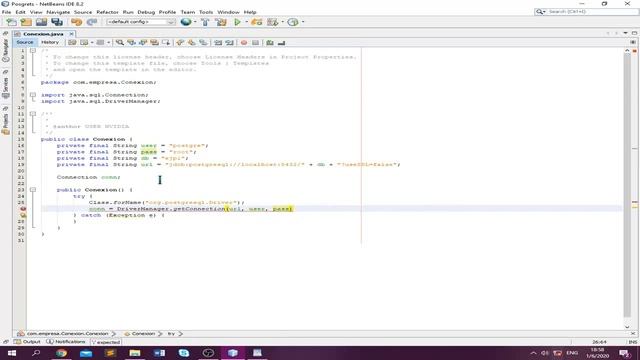Switch to the Source view
640x360 pixels.
pyautogui.click(x=25, y=42)
